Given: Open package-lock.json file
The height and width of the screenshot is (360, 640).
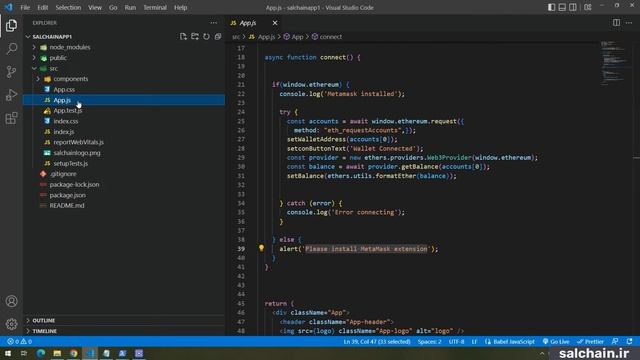Looking at the screenshot, I should (x=74, y=184).
